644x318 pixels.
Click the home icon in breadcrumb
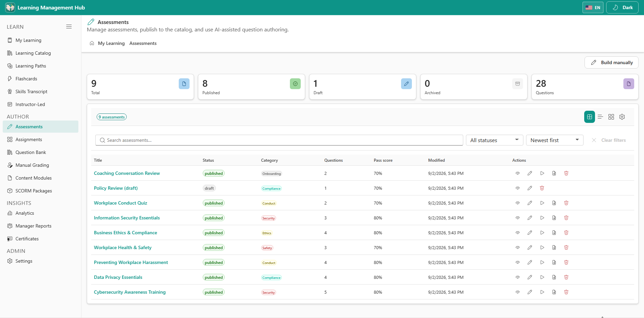[92, 43]
